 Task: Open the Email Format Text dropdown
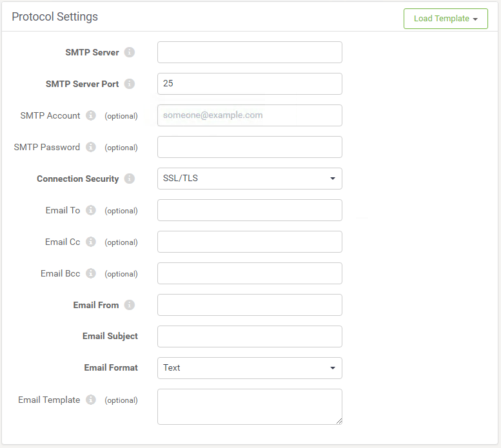(250, 368)
